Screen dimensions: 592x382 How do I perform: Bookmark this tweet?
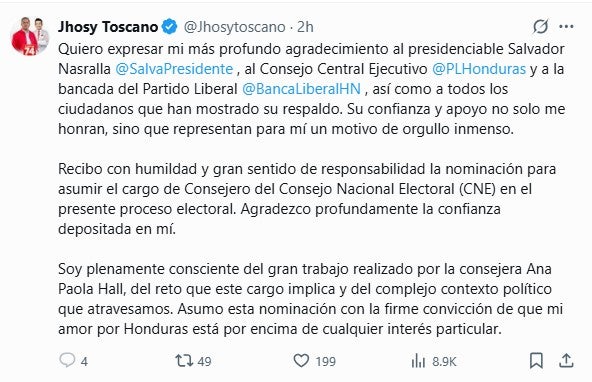(536, 360)
